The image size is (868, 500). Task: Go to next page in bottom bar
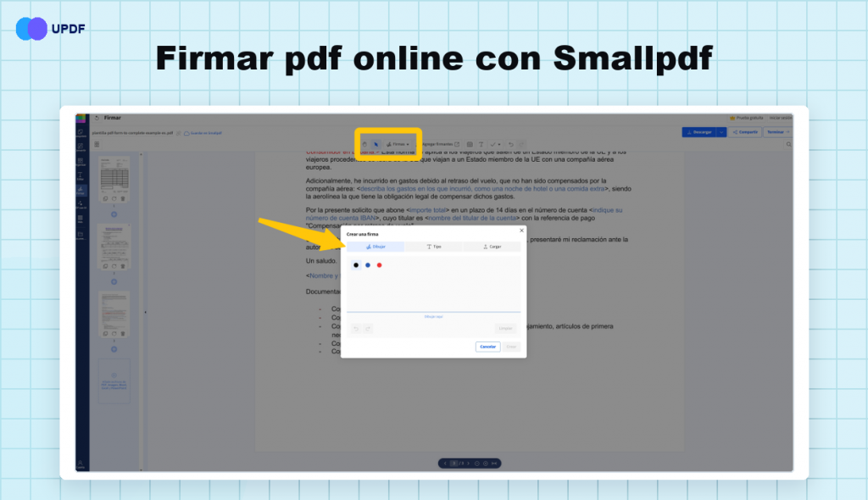point(468,464)
